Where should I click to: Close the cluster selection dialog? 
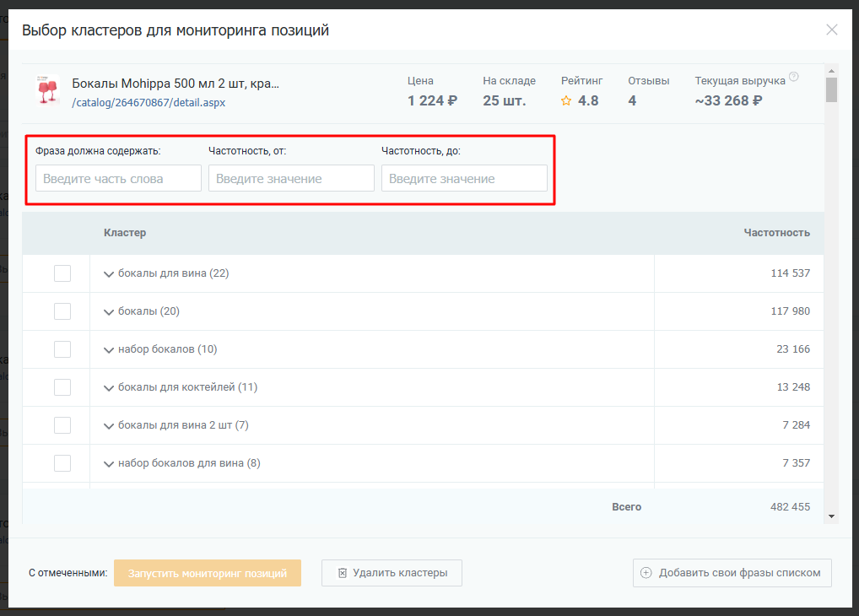831,30
